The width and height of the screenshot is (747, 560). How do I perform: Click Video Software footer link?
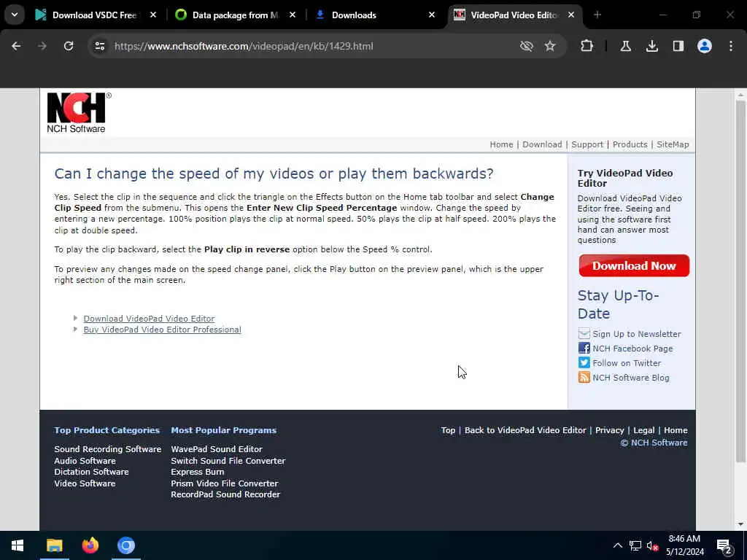point(85,483)
